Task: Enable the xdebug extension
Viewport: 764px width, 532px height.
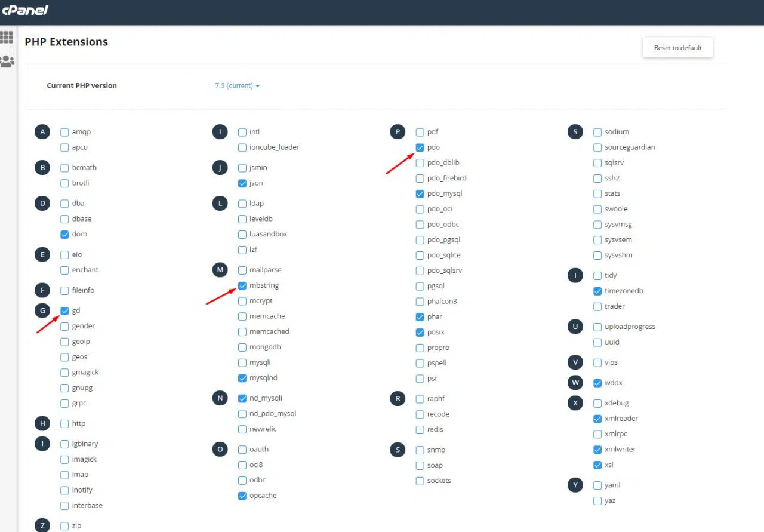Action: 597,403
